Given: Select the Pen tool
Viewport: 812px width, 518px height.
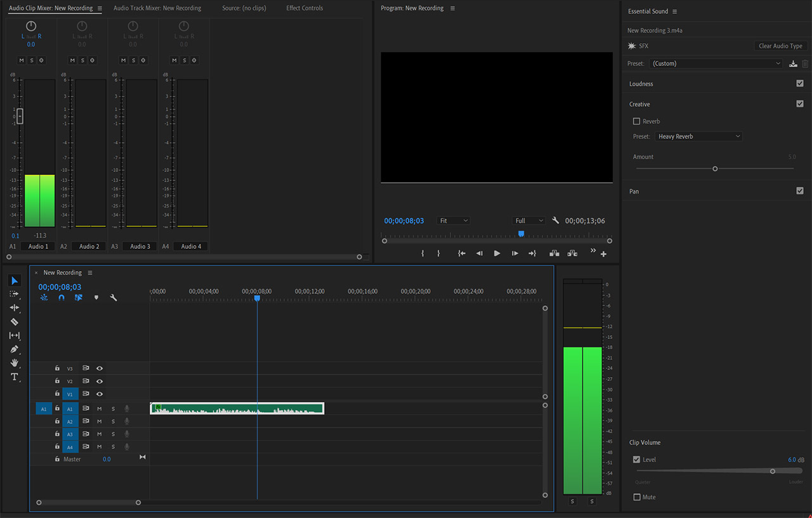Looking at the screenshot, I should [15, 349].
